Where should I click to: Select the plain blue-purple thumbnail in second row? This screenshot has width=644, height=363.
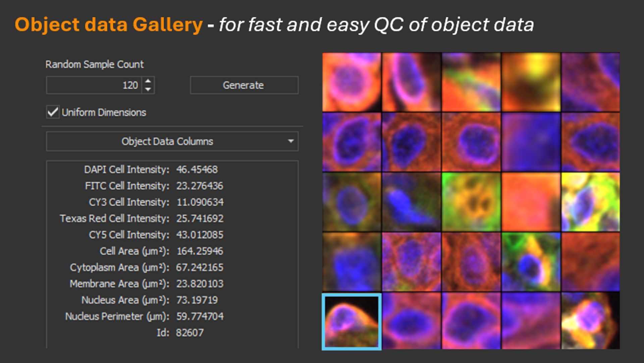[x=531, y=142]
